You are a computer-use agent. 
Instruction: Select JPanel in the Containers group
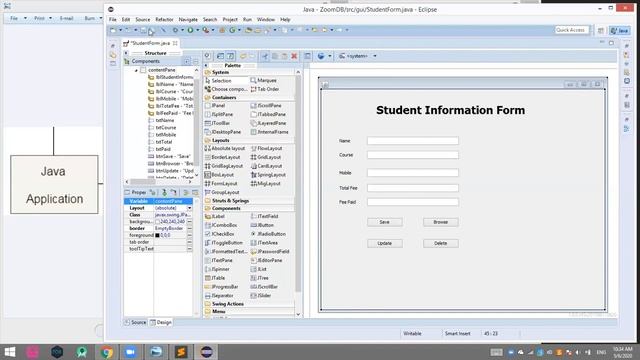point(215,106)
